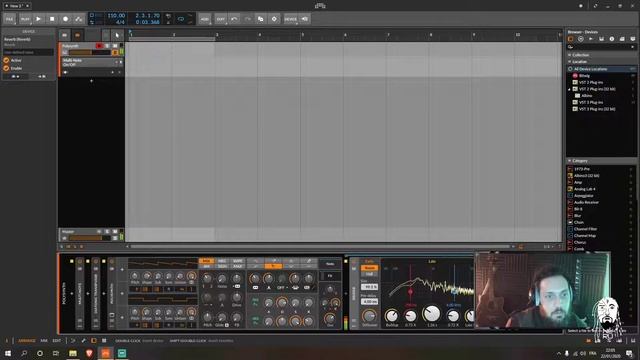Adjust the Polysynth track volume slider
Viewport: 640px width, 360px height.
pyautogui.click(x=90, y=52)
